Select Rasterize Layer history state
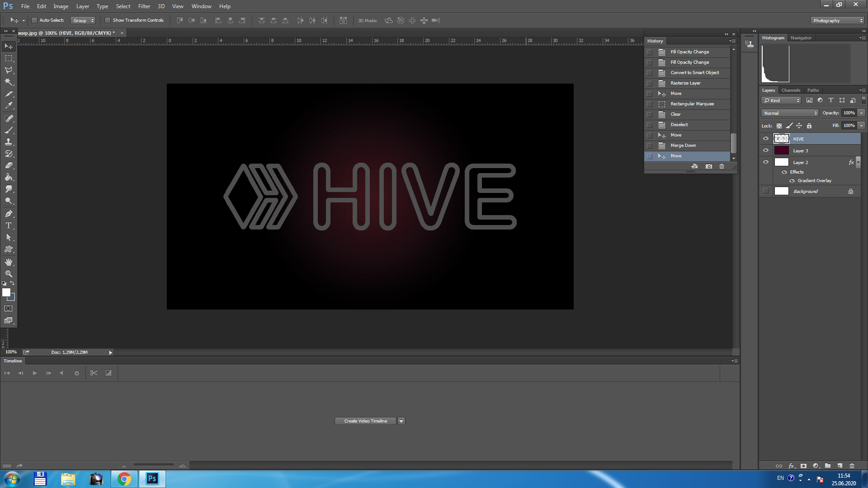The image size is (868, 488). tap(687, 83)
